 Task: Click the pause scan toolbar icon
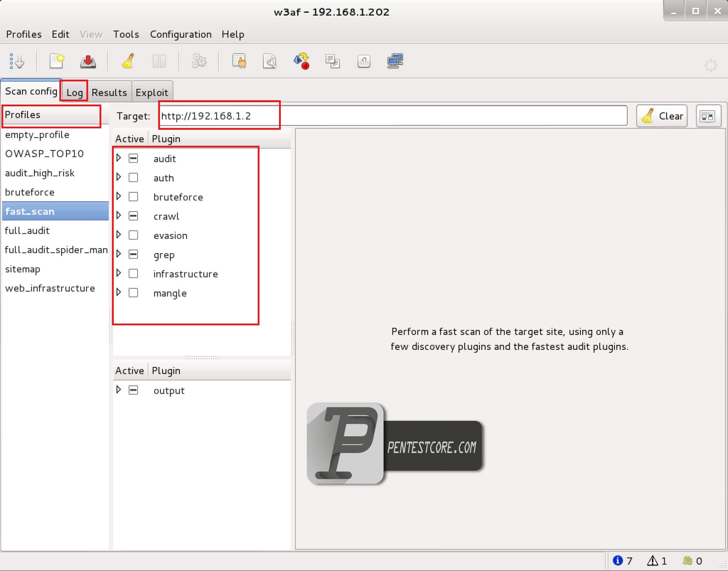click(x=159, y=61)
